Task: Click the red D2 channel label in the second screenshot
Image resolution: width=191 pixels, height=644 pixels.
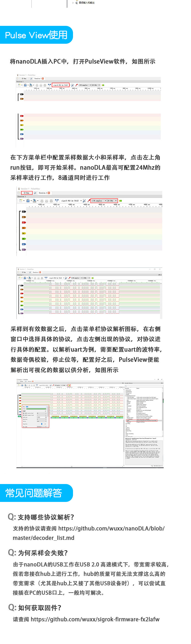Action: [x=24, y=223]
